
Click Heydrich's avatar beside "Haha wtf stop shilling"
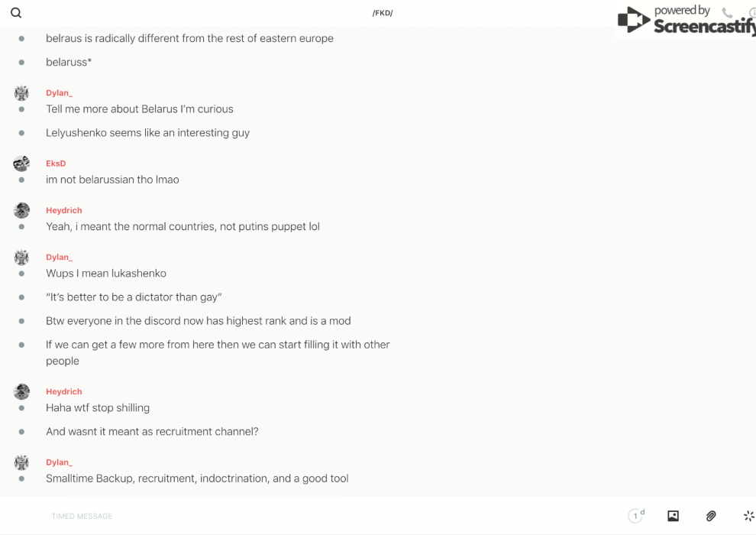pos(21,391)
